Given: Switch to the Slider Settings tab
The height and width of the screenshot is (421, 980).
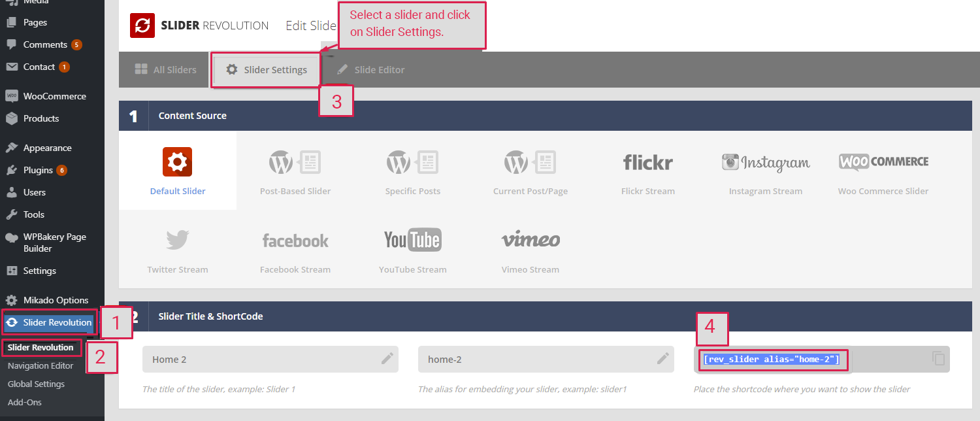Looking at the screenshot, I should [x=267, y=69].
